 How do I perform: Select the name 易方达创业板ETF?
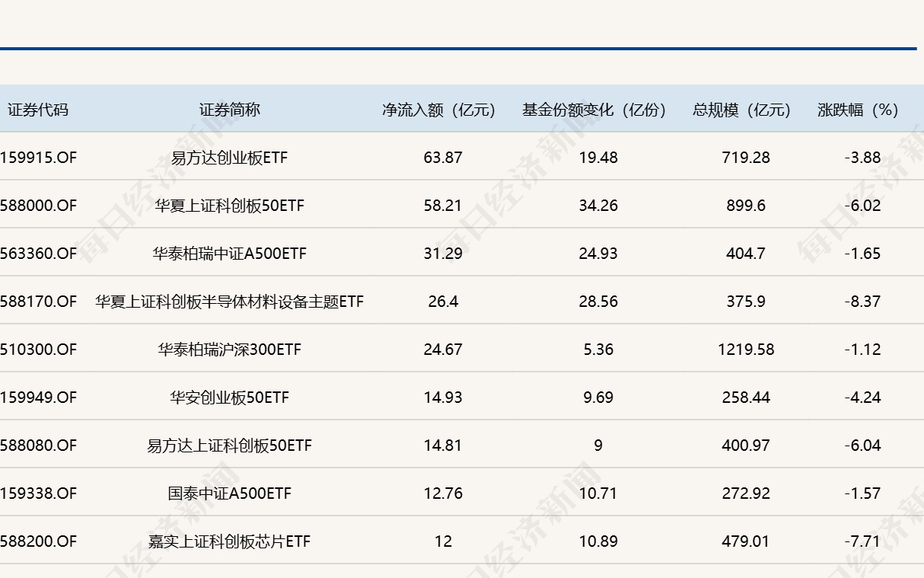(230, 158)
